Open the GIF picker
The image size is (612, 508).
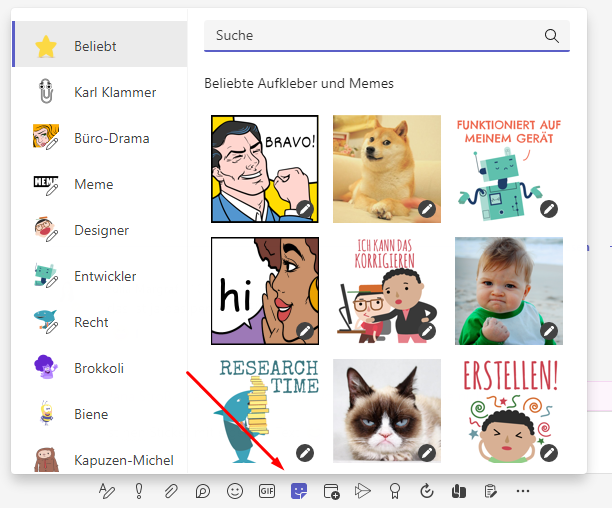click(267, 491)
